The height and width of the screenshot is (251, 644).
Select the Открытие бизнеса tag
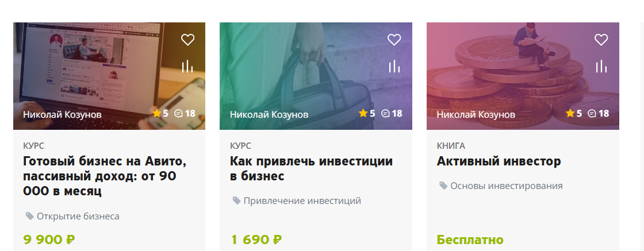coord(72,216)
